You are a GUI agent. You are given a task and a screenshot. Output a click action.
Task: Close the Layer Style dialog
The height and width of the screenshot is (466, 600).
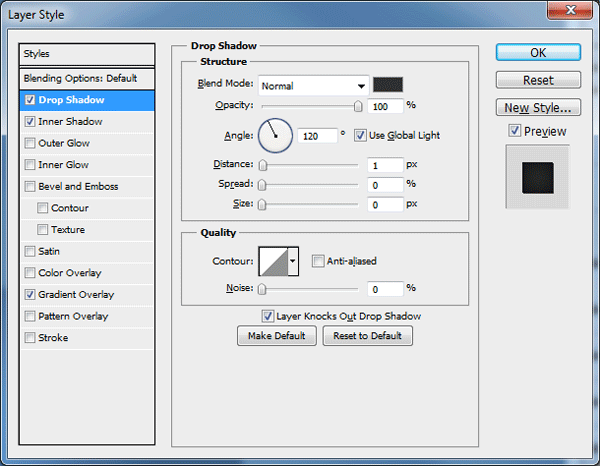570,10
